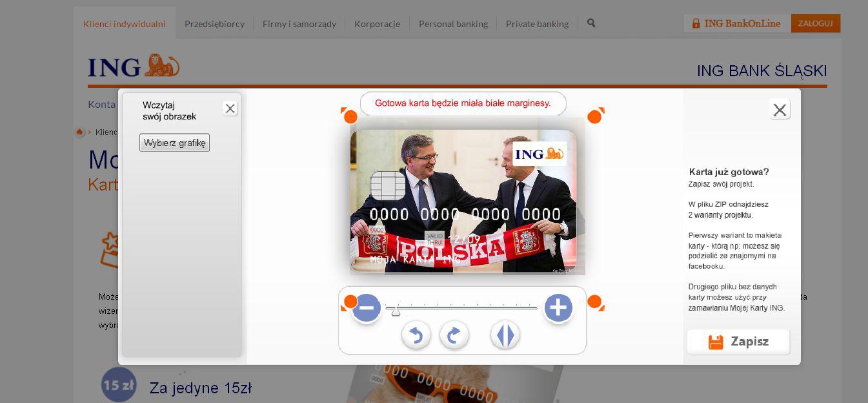Rotate image clockwise with right arrow

[454, 335]
